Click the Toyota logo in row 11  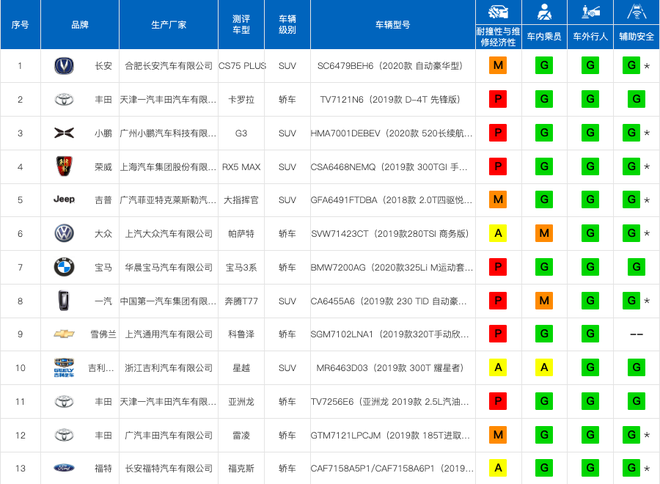click(64, 402)
